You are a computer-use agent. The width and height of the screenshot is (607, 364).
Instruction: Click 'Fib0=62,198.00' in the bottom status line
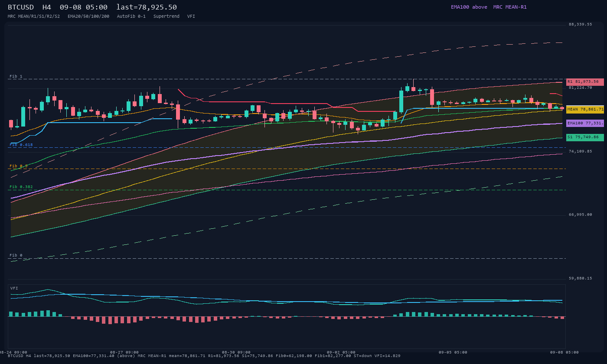pos(294,356)
